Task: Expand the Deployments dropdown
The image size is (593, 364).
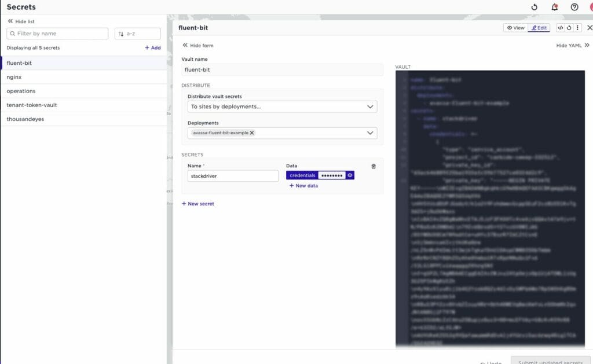Action: [x=369, y=133]
